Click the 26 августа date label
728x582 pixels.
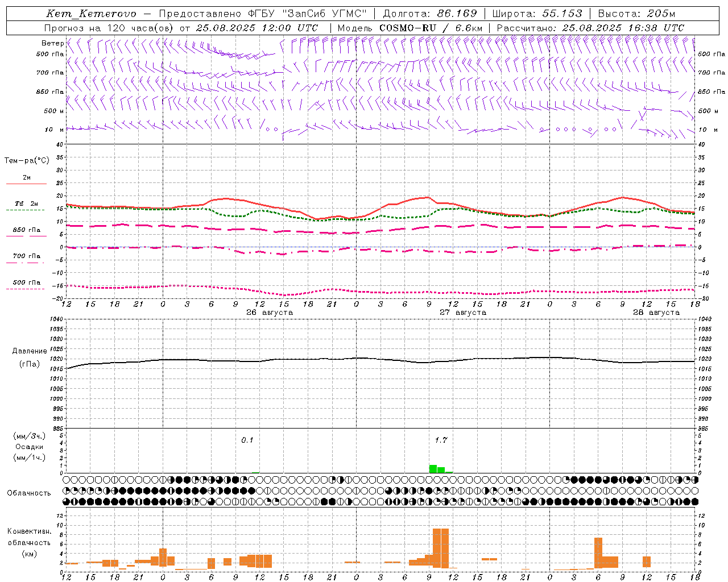[x=270, y=313]
